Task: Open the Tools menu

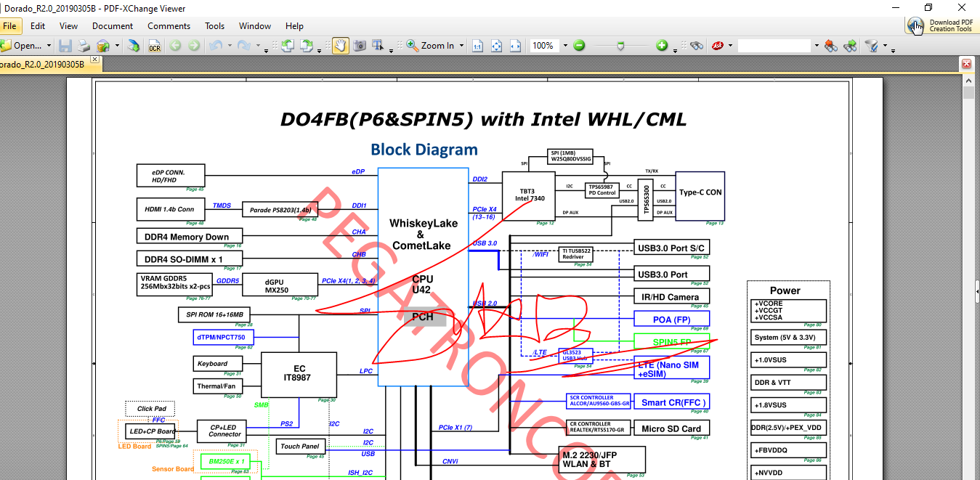Action: coord(215,25)
